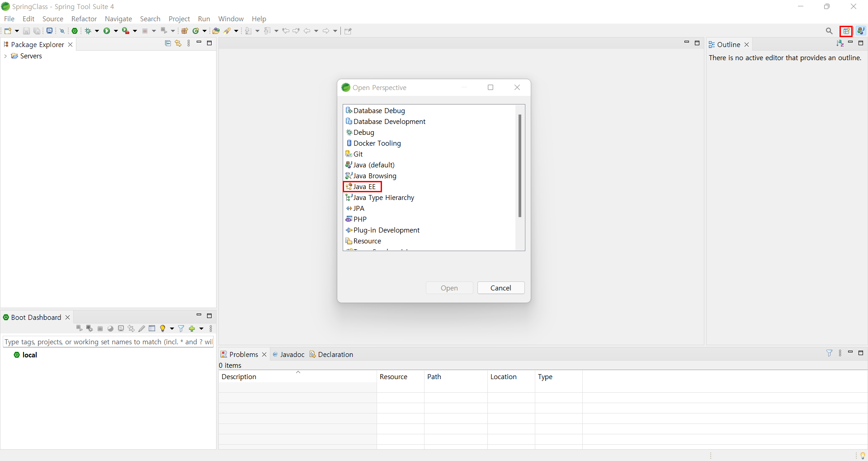This screenshot has height=461, width=868.
Task: Click Cancel in Open Perspective dialog
Action: pos(501,288)
